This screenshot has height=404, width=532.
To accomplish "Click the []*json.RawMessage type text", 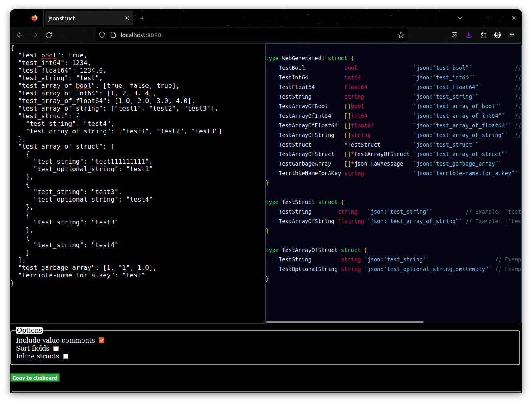I will pyautogui.click(x=374, y=164).
